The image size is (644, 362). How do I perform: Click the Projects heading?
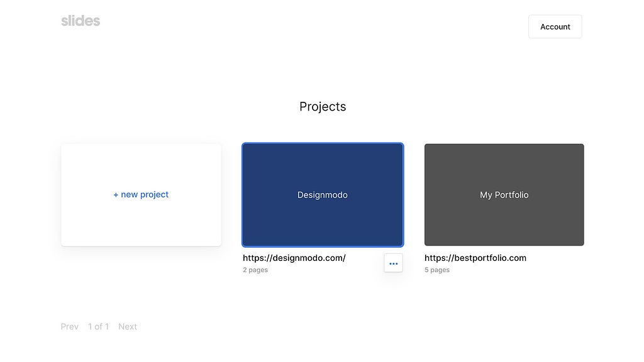(323, 107)
